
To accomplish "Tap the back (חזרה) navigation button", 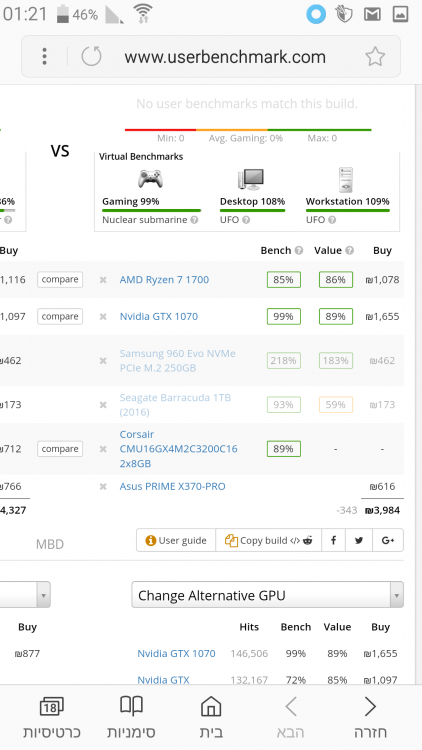I will click(x=370, y=717).
